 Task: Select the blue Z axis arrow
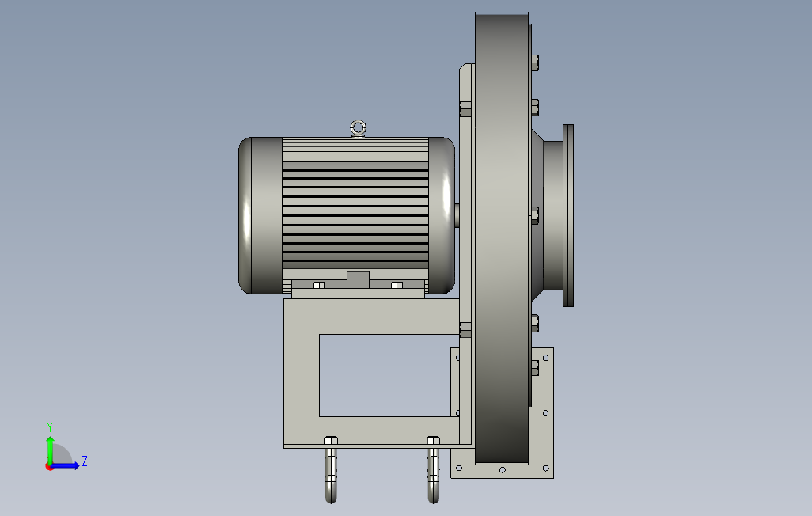[x=66, y=466]
